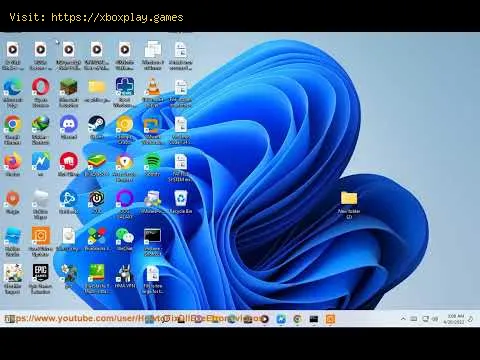Image resolution: width=480 pixels, height=360 pixels.
Task: Launch the Epic Games Launcher icon
Action: 41,279
